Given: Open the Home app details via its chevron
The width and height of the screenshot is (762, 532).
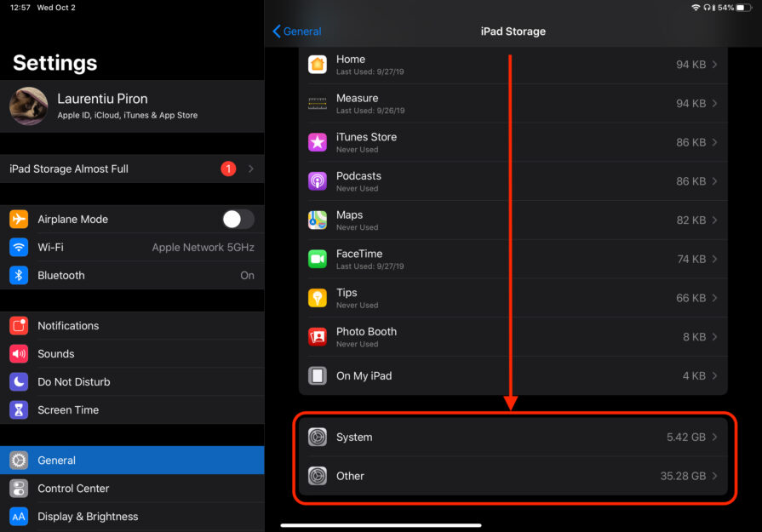Looking at the screenshot, I should point(715,64).
